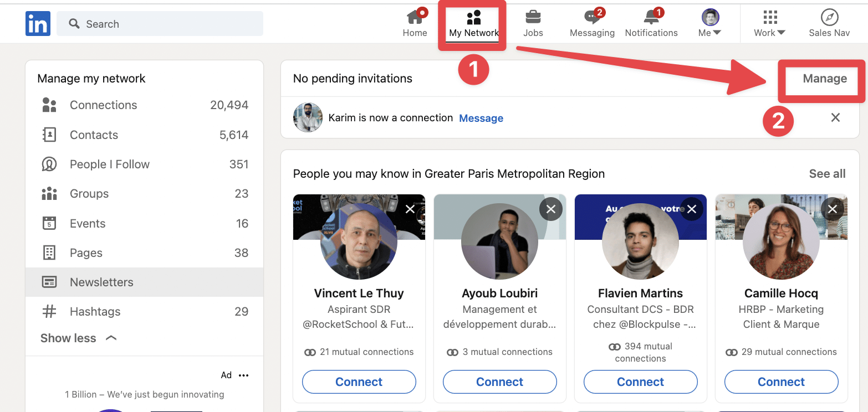Image resolution: width=868 pixels, height=412 pixels.
Task: Connect with Flavien Martins
Action: point(641,382)
